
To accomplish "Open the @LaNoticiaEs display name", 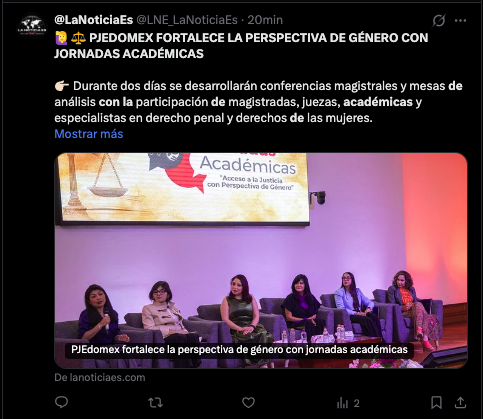I will 94,20.
